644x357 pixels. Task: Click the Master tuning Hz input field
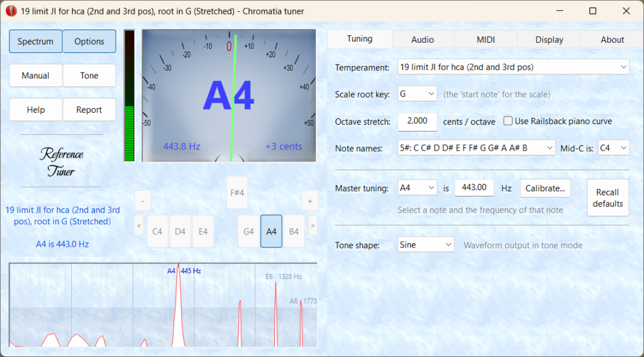(474, 188)
